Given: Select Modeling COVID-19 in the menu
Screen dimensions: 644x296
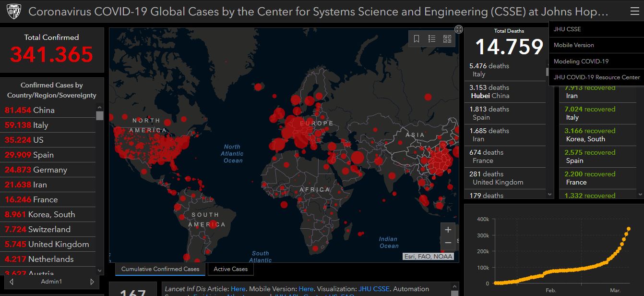Looking at the screenshot, I should pyautogui.click(x=581, y=62).
